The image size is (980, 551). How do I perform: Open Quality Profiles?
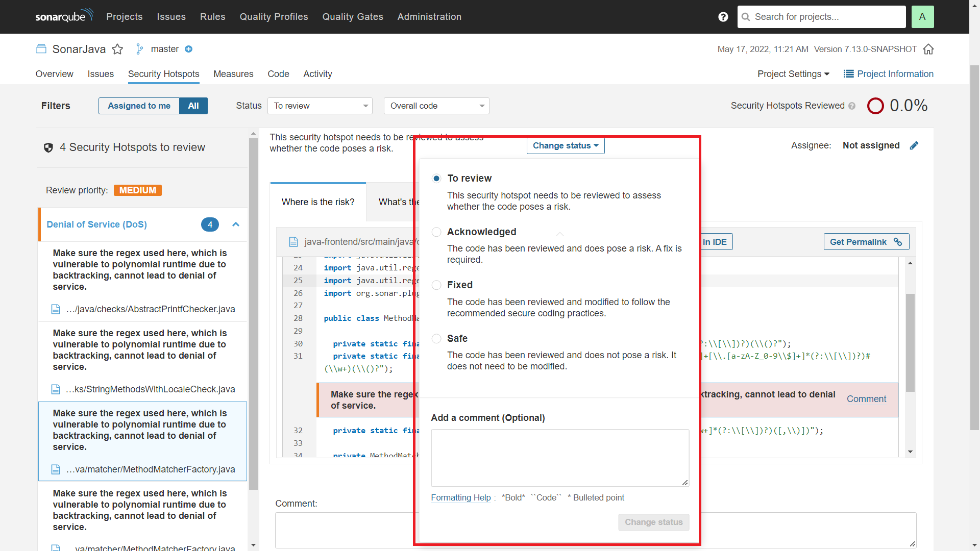pos(274,17)
